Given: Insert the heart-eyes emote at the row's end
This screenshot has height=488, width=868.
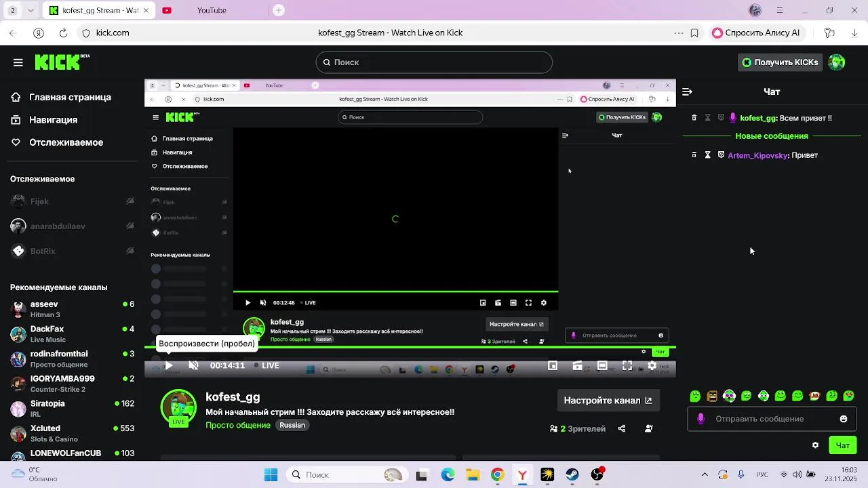Looking at the screenshot, I should pyautogui.click(x=849, y=396).
